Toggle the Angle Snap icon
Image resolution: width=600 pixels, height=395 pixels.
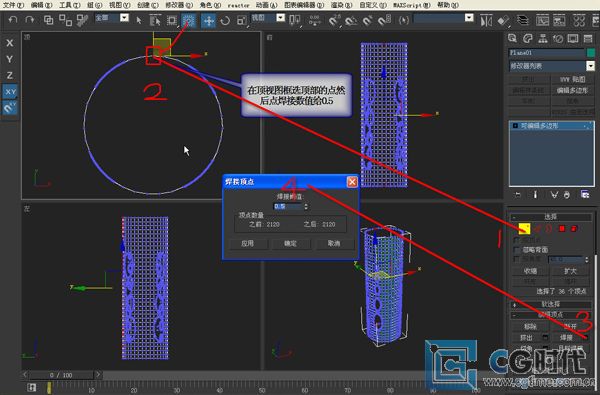pos(351,20)
